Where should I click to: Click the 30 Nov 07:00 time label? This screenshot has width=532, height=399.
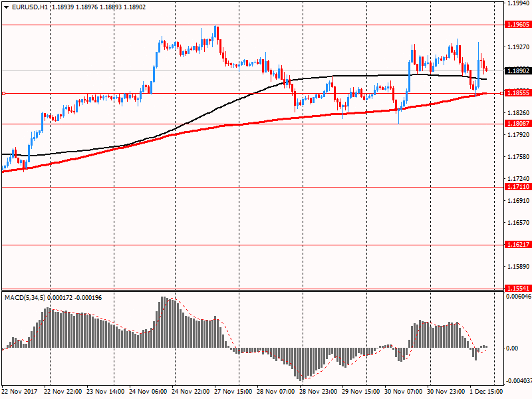403,391
